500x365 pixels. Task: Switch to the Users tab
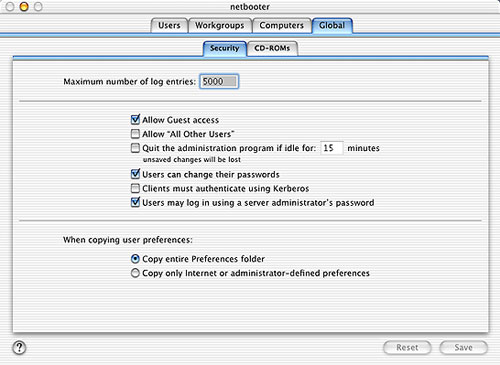coord(169,26)
